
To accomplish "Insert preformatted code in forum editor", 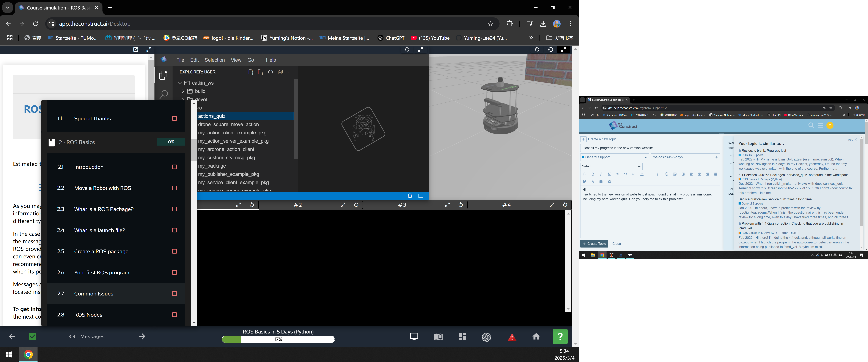I will [x=634, y=174].
